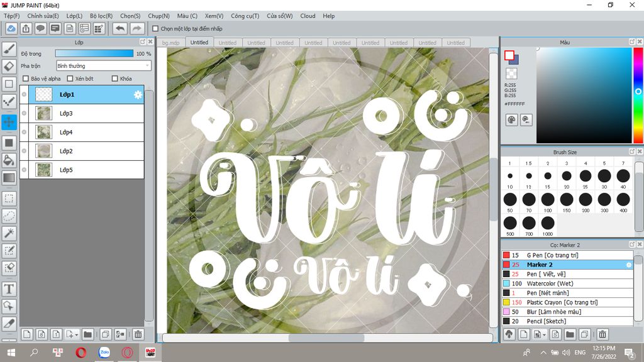The image size is (644, 362).
Task: Open the 'Pha trộn' blend mode dropdown
Action: coord(104,65)
